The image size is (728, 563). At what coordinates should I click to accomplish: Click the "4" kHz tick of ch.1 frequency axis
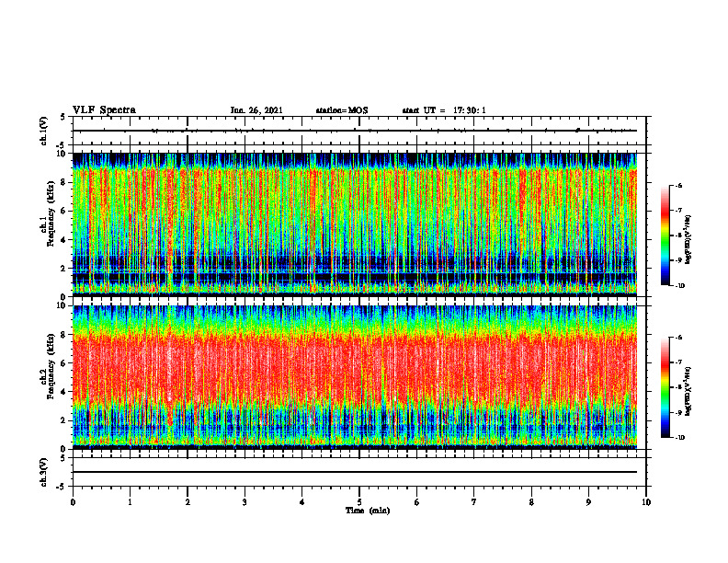click(64, 240)
